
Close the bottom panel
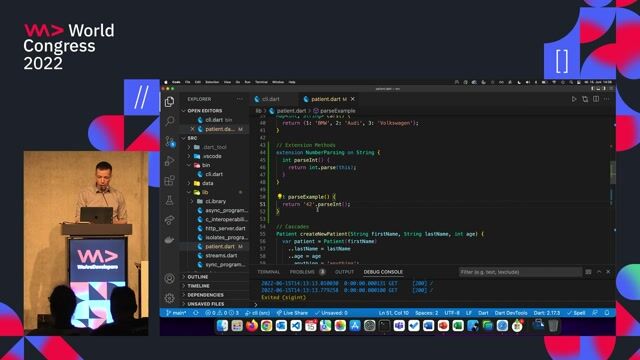click(608, 272)
